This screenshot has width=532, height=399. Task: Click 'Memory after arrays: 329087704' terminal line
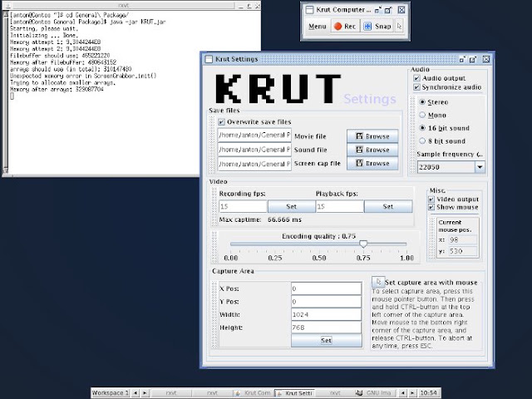(x=57, y=89)
